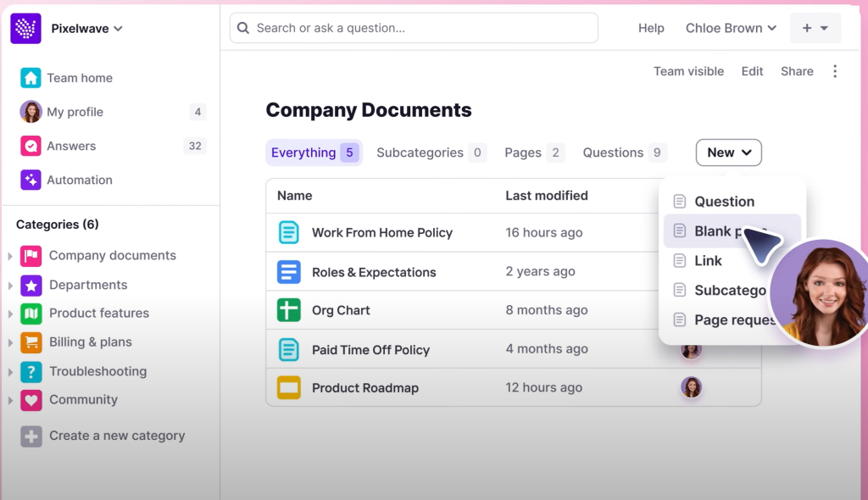Click the '16 hours ago' modified time
868x500 pixels.
tap(543, 232)
